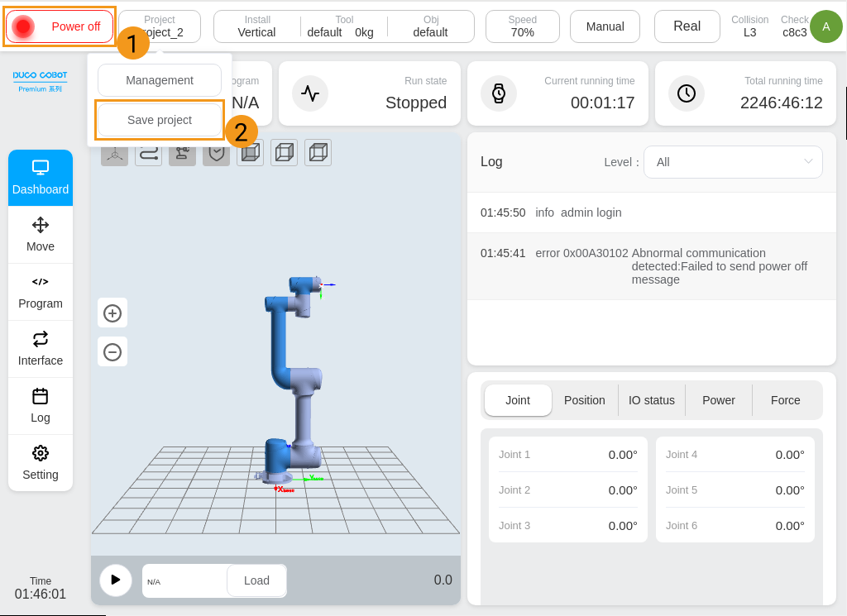Image resolution: width=847 pixels, height=616 pixels.
Task: Zoom in on the 3D robot view
Action: point(112,313)
